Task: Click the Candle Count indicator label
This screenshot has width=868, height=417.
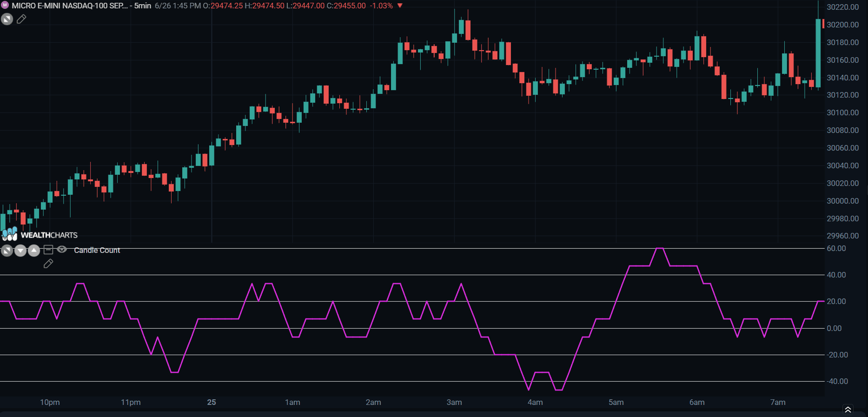Action: click(97, 250)
